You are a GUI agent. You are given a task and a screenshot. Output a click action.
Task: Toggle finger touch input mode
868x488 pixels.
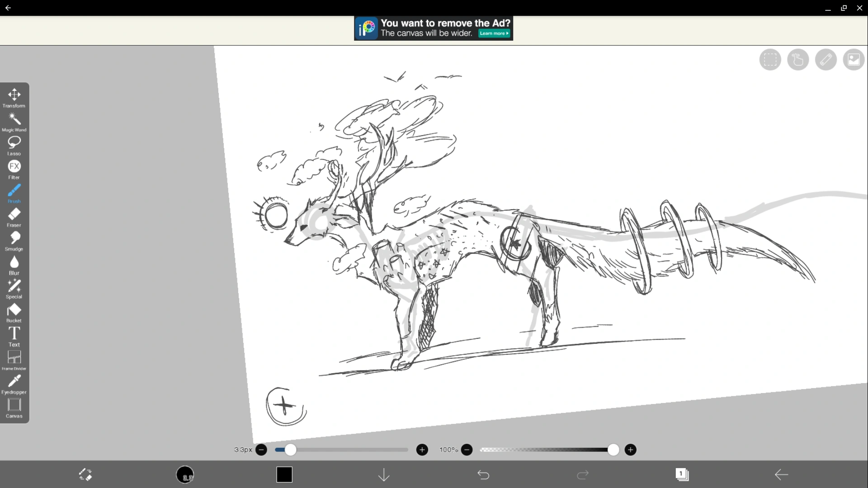coord(798,60)
